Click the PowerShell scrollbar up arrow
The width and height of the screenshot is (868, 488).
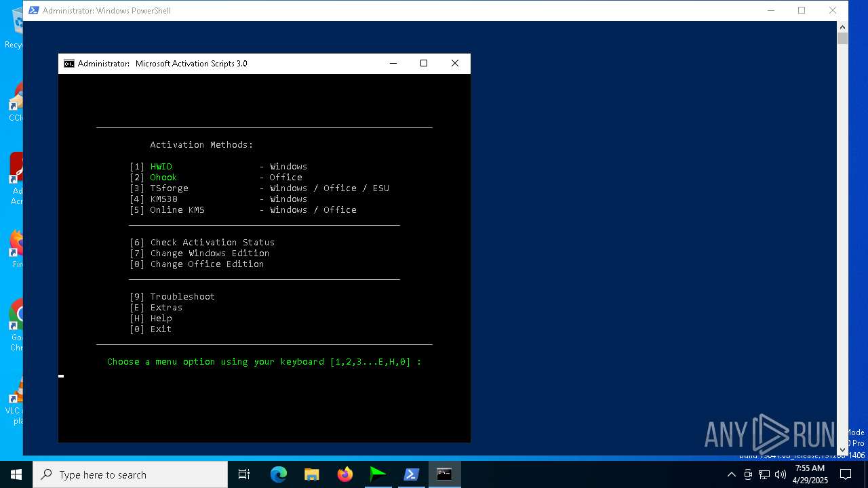(842, 27)
